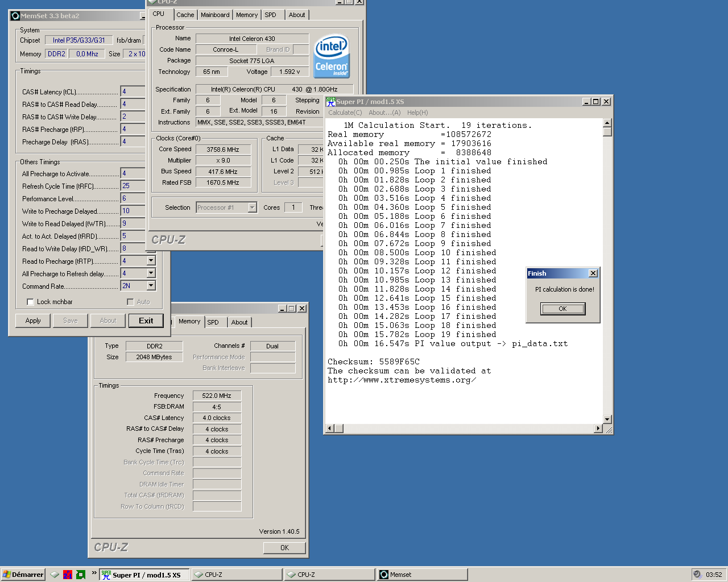Viewport: 728px width, 582px height.
Task: Click the Intel Celeron logo in CPU-Z
Action: (332, 57)
